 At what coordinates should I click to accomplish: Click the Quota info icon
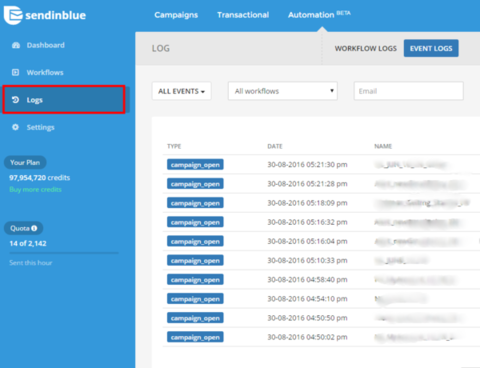tap(34, 228)
